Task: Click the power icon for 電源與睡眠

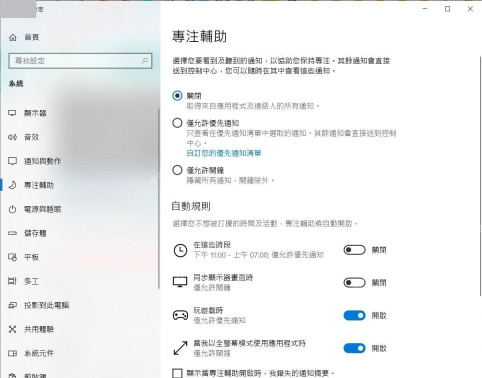Action: pyautogui.click(x=12, y=209)
